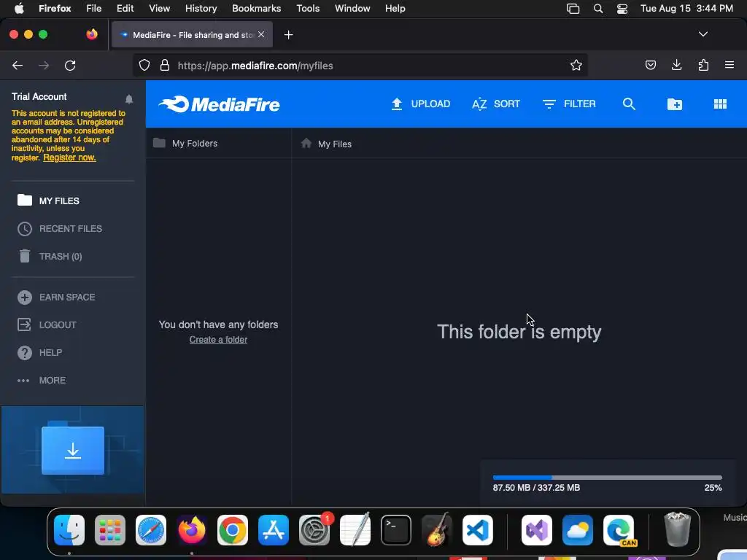747x560 pixels.
Task: Open the Tools menu in menu bar
Action: click(308, 9)
